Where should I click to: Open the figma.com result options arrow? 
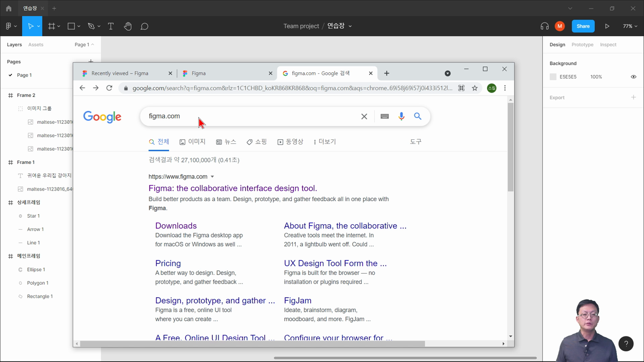click(212, 176)
